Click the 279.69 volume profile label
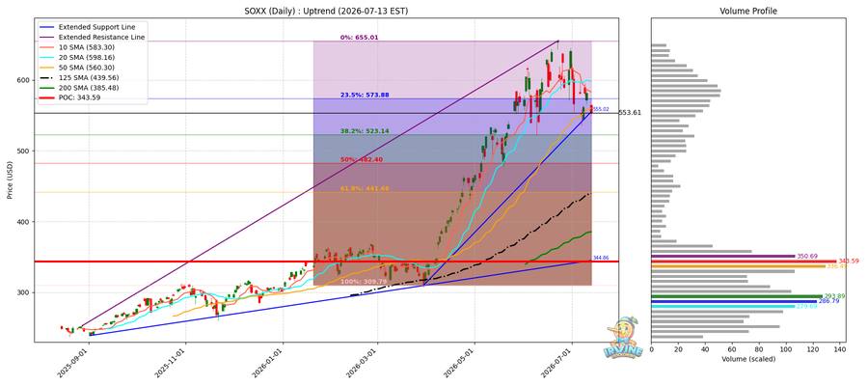This screenshot has width=868, height=386. click(807, 306)
